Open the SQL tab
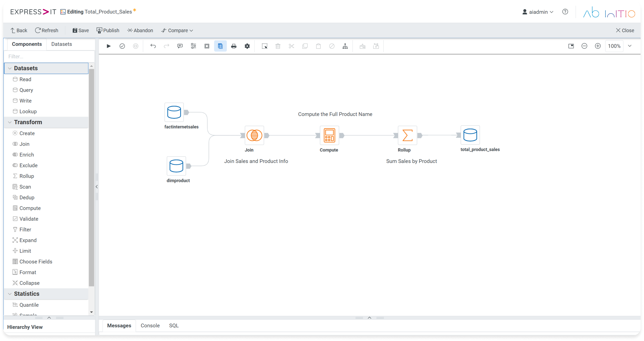The image size is (644, 341). [174, 325]
